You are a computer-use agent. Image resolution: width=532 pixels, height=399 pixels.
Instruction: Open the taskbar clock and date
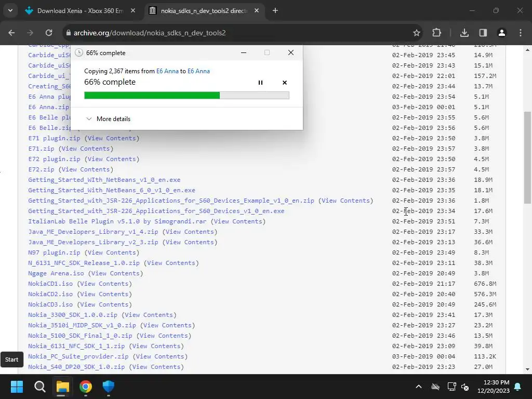(x=494, y=387)
